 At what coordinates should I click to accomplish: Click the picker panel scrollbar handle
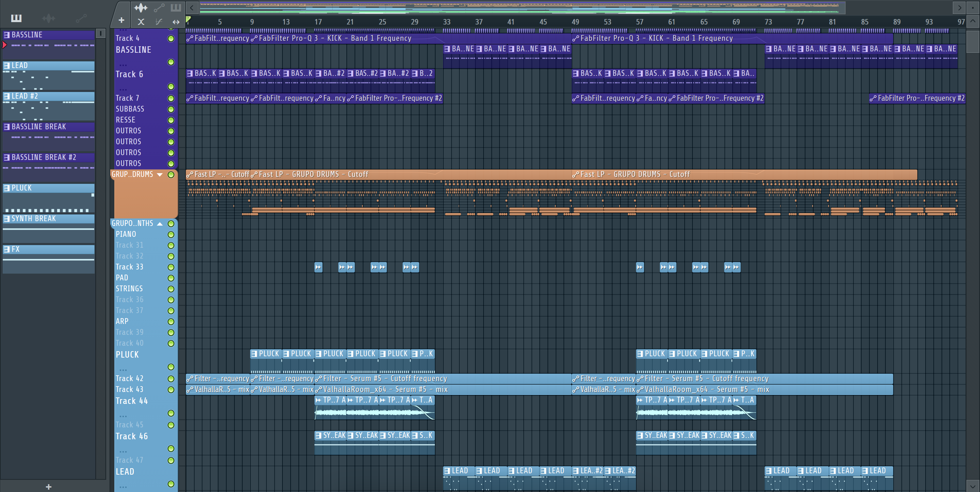[100, 33]
